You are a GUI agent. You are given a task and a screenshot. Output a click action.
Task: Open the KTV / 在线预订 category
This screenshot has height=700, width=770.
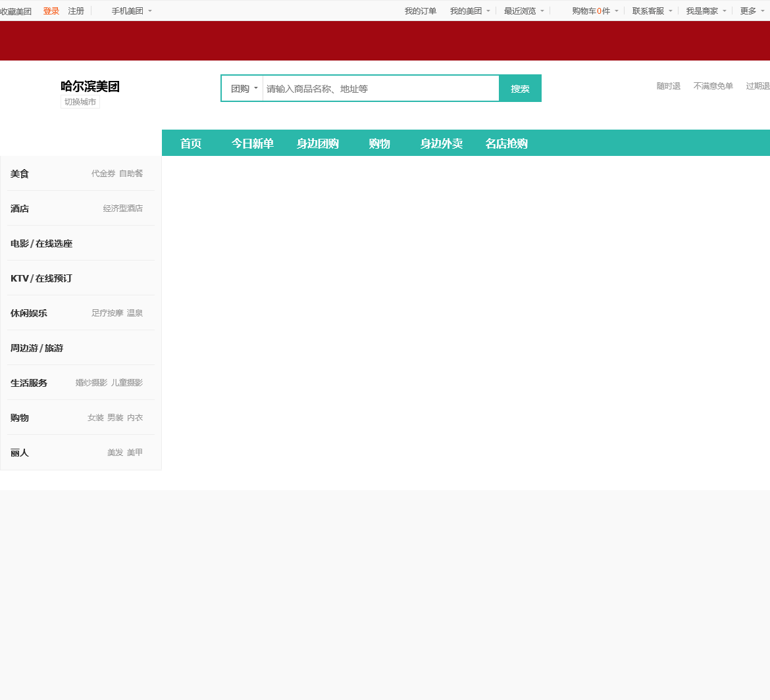tap(41, 278)
